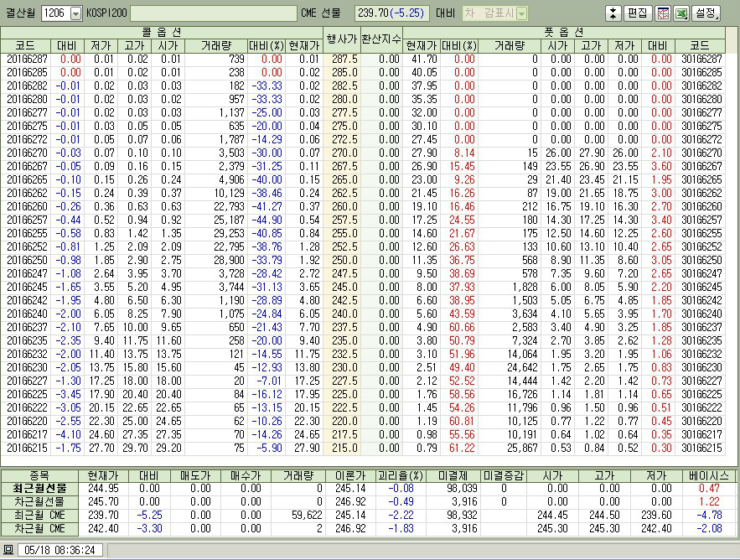Select call option code 20166250
The width and height of the screenshot is (740, 560).
pos(27,262)
